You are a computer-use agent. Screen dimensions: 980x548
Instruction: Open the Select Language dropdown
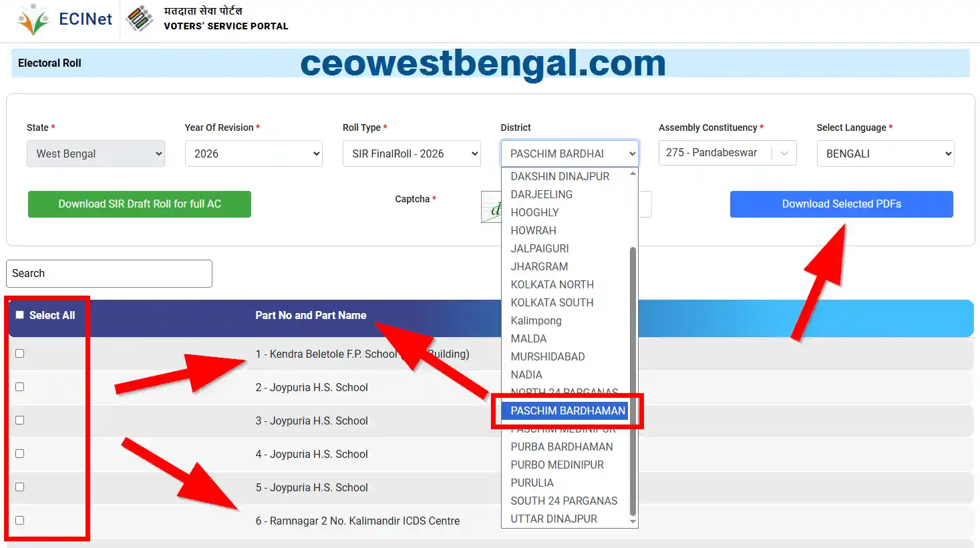point(885,154)
